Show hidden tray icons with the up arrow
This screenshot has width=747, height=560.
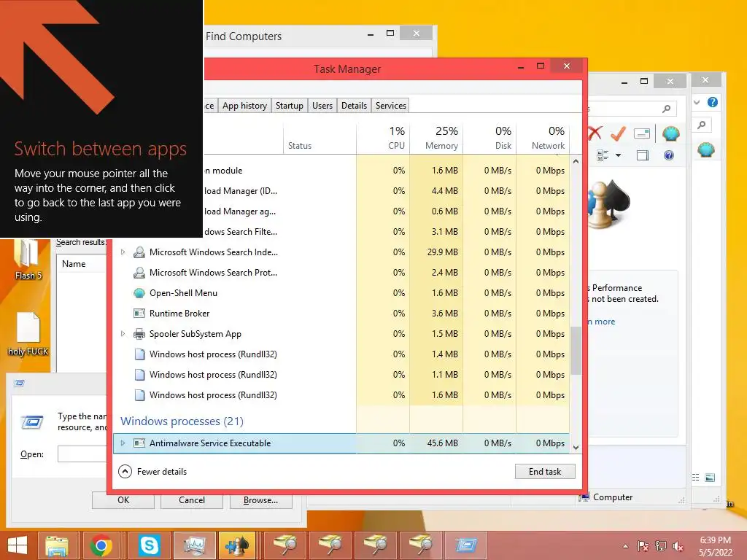tap(625, 546)
